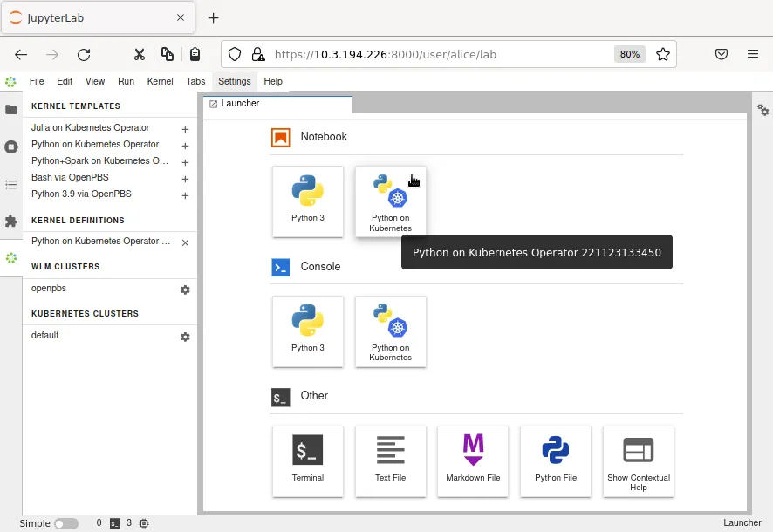Open the File menu
The image size is (773, 532).
point(37,81)
